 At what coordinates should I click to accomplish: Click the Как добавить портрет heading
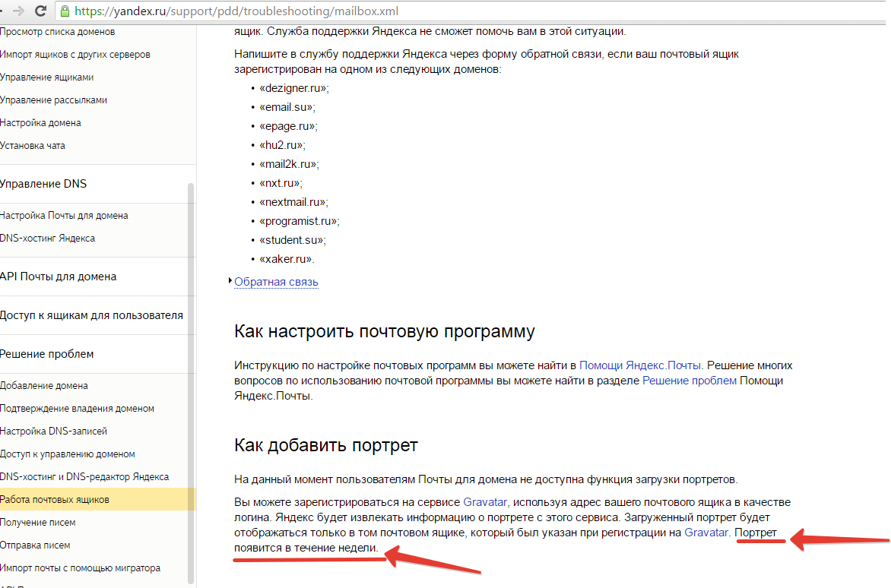coord(325,445)
